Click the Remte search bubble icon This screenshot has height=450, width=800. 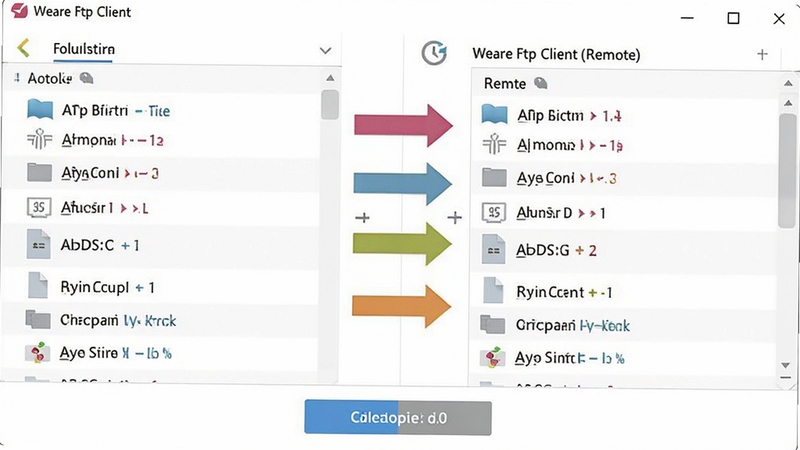[540, 83]
